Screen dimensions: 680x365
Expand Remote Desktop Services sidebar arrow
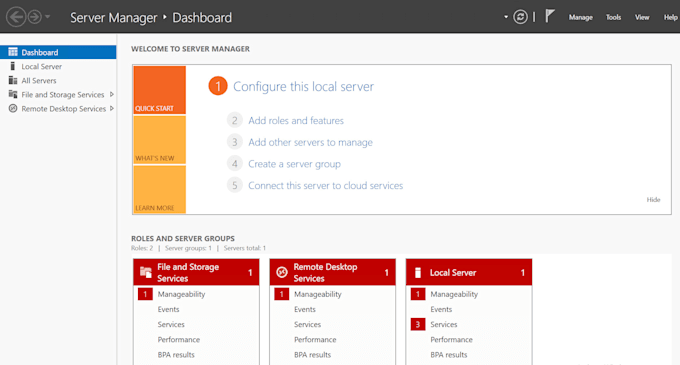click(112, 108)
